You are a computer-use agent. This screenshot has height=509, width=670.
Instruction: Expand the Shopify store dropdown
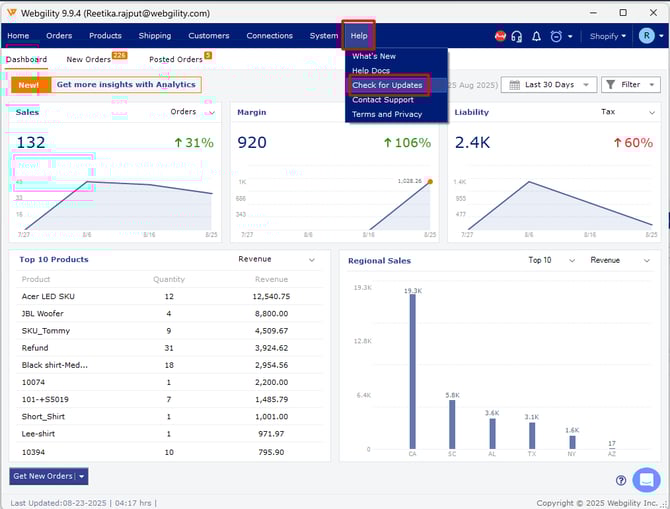pos(609,36)
